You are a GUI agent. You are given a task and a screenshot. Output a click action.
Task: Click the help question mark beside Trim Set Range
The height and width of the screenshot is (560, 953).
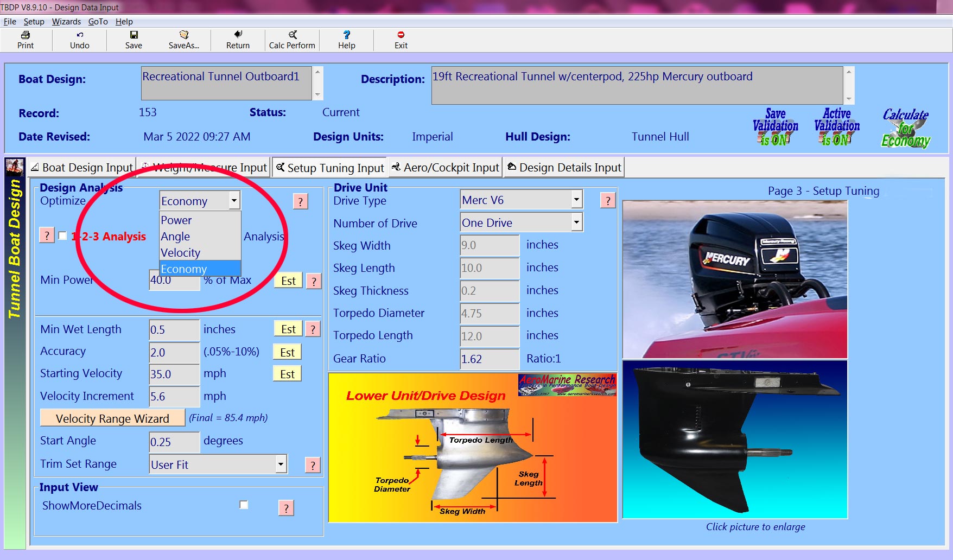click(x=313, y=465)
